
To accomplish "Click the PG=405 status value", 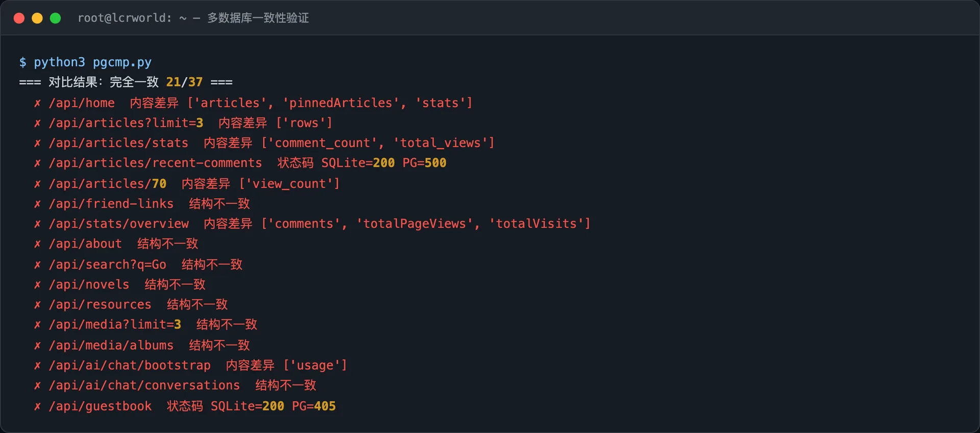I will pyautogui.click(x=314, y=406).
